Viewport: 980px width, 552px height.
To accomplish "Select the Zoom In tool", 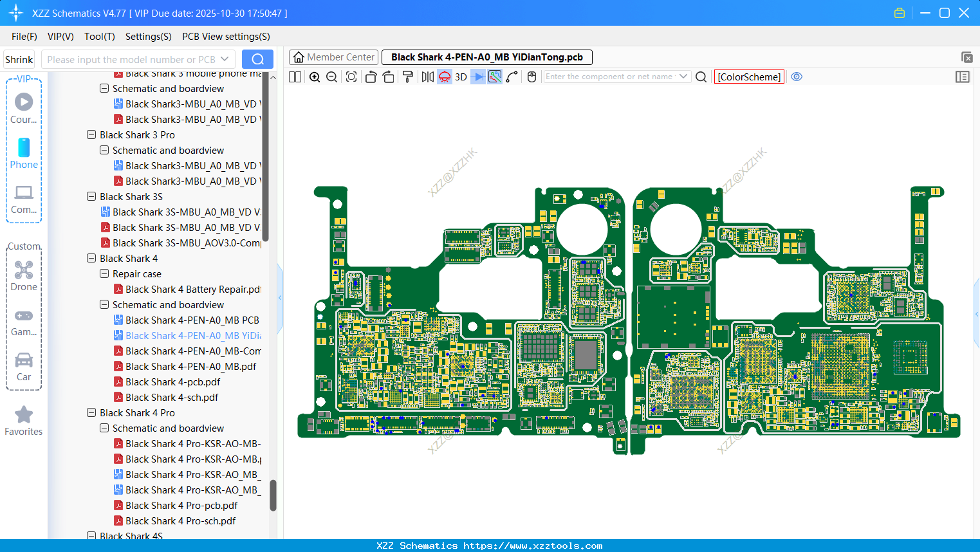I will 315,77.
